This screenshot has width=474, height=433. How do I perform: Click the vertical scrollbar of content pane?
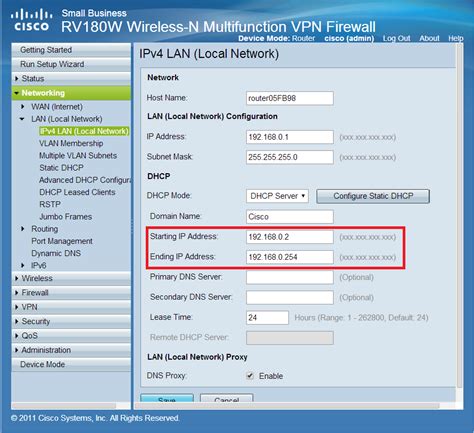[459, 215]
